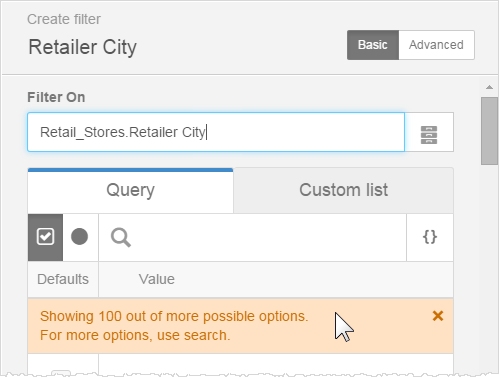
Task: Switch to Advanced filter mode
Action: pos(436,45)
